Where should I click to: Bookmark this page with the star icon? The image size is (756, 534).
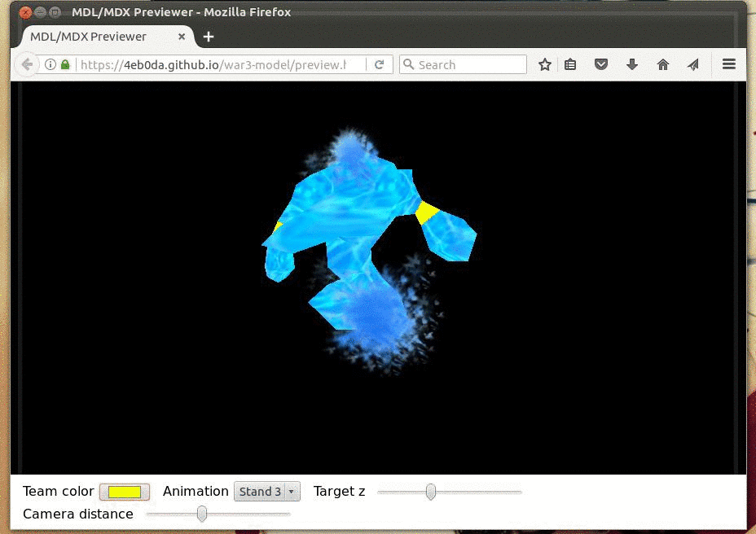(x=545, y=64)
